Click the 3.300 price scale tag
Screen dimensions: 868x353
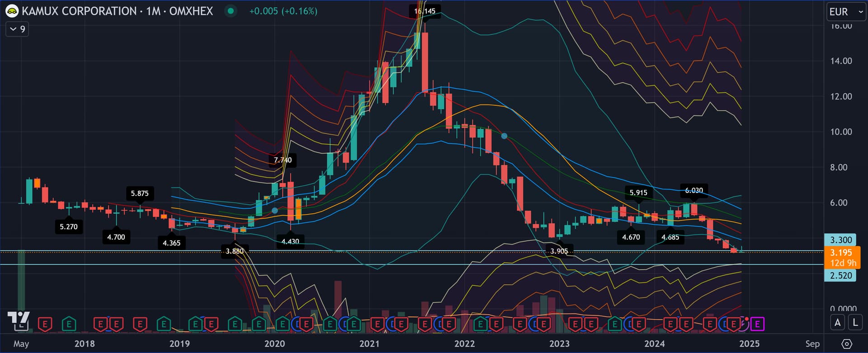tap(840, 240)
